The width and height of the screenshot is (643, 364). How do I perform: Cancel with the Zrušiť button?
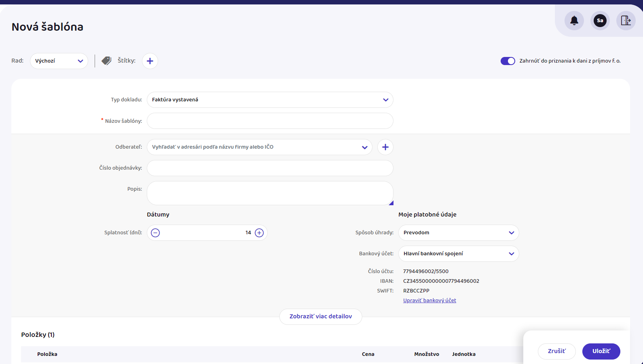click(x=556, y=351)
